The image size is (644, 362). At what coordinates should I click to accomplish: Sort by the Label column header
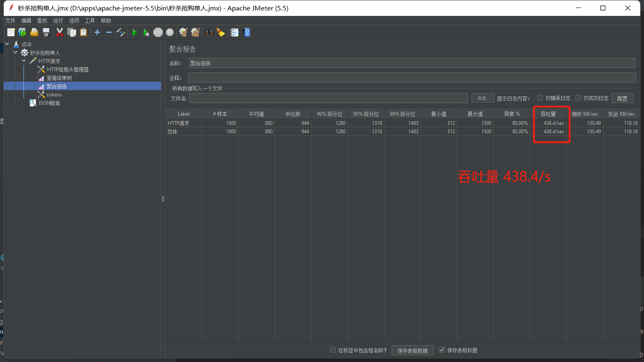click(x=184, y=114)
